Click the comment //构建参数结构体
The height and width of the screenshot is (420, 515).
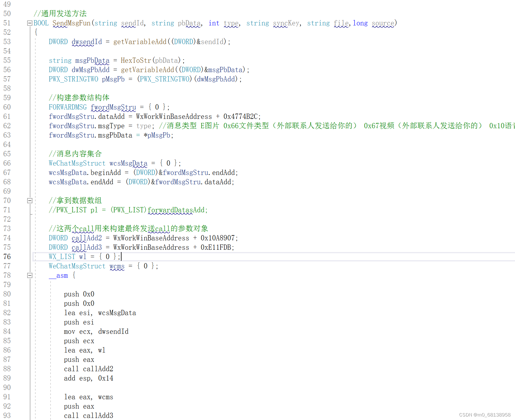point(79,98)
